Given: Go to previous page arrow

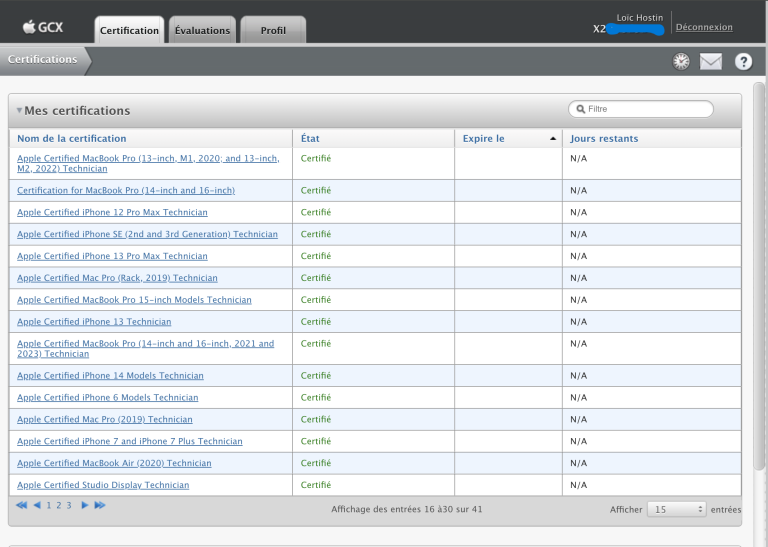Looking at the screenshot, I should [37, 505].
